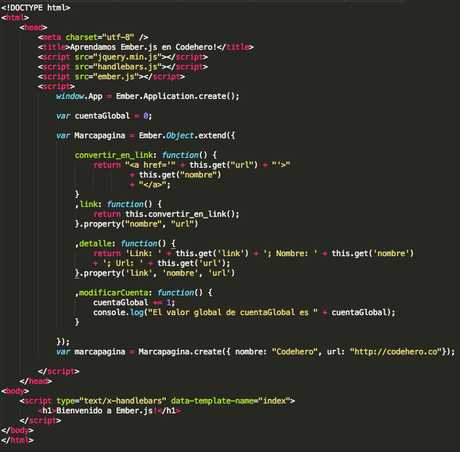
Task: Click the opening '<head>' tag
Action: [33, 27]
